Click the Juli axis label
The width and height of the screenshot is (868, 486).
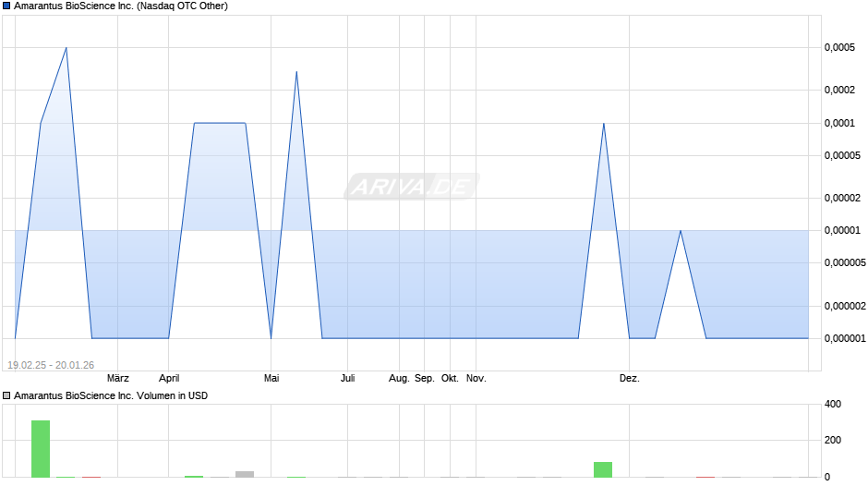click(347, 379)
